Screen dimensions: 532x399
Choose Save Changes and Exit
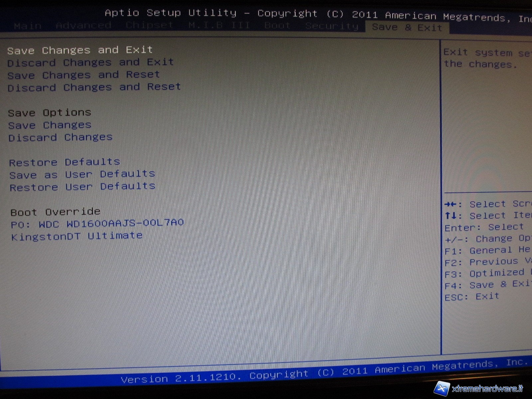(80, 50)
